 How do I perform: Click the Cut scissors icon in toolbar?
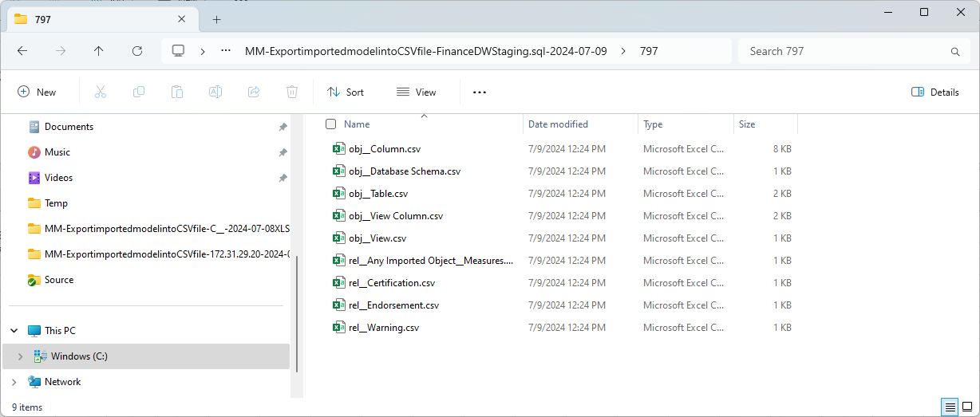click(x=101, y=92)
